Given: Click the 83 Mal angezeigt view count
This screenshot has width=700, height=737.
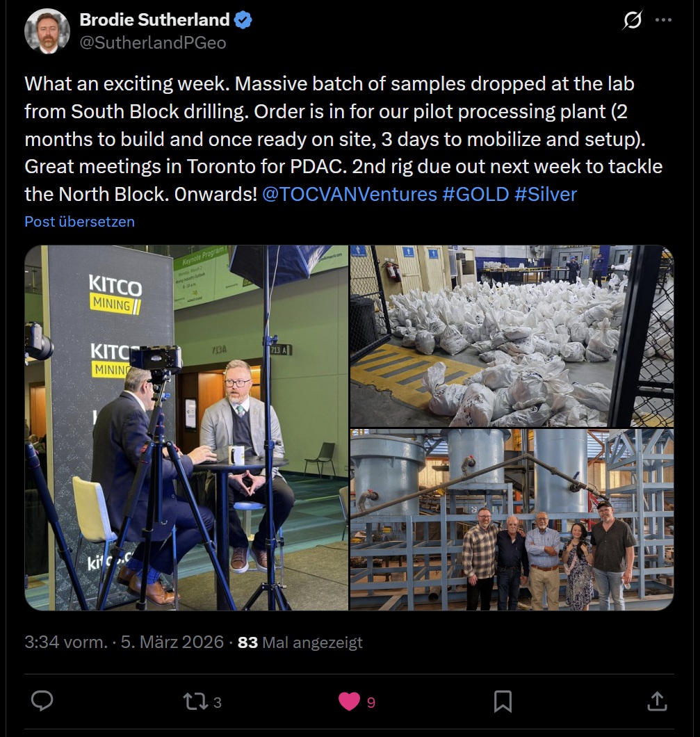Looking at the screenshot, I should pos(300,642).
